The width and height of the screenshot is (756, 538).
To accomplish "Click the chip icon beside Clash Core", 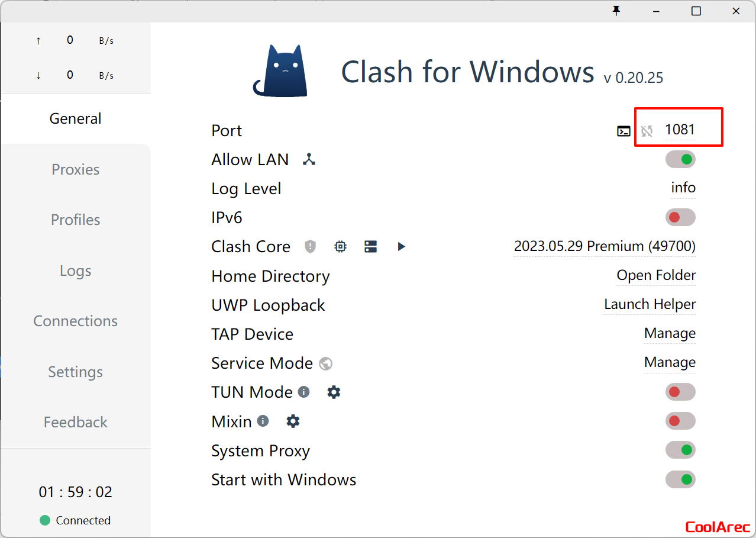I will pos(340,247).
